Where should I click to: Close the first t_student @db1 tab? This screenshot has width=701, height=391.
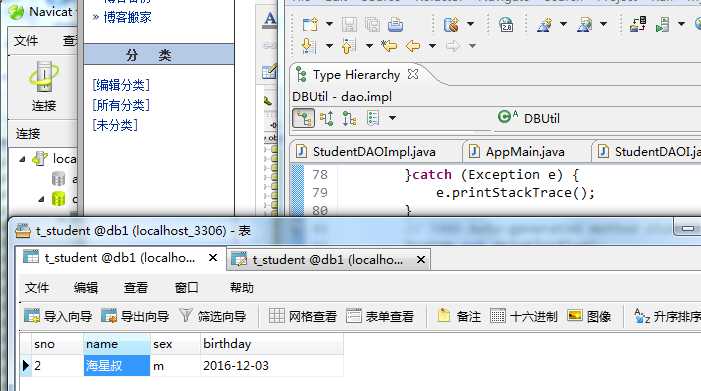point(213,258)
